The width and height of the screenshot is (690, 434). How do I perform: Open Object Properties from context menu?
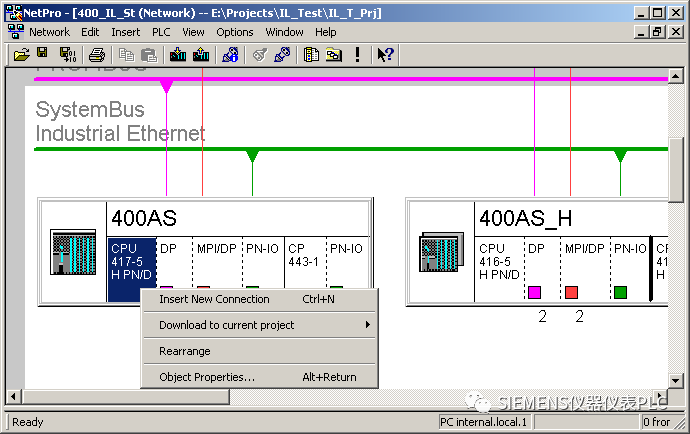[259, 377]
